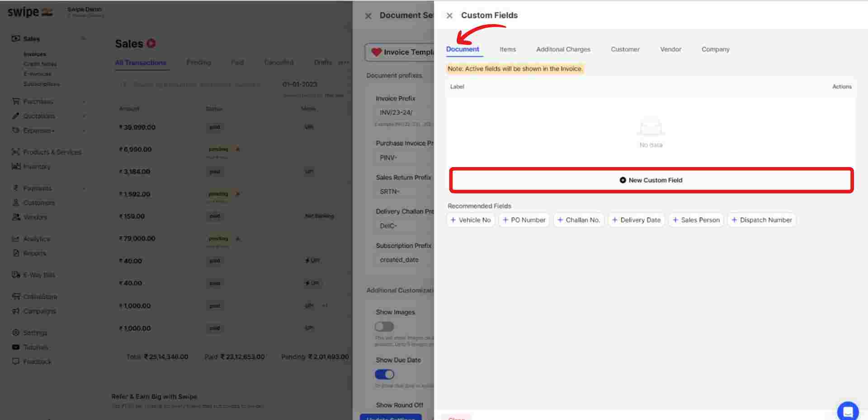Click the Expenses icon in sidebar
This screenshot has height=420, width=868.
[16, 131]
